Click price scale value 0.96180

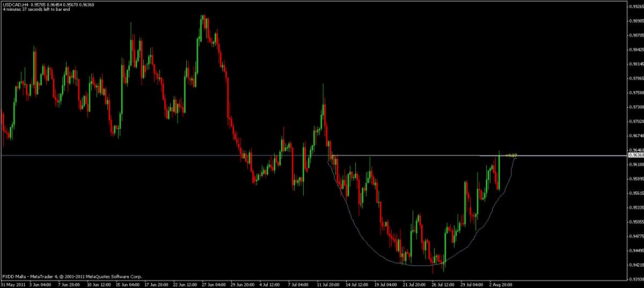(636, 165)
